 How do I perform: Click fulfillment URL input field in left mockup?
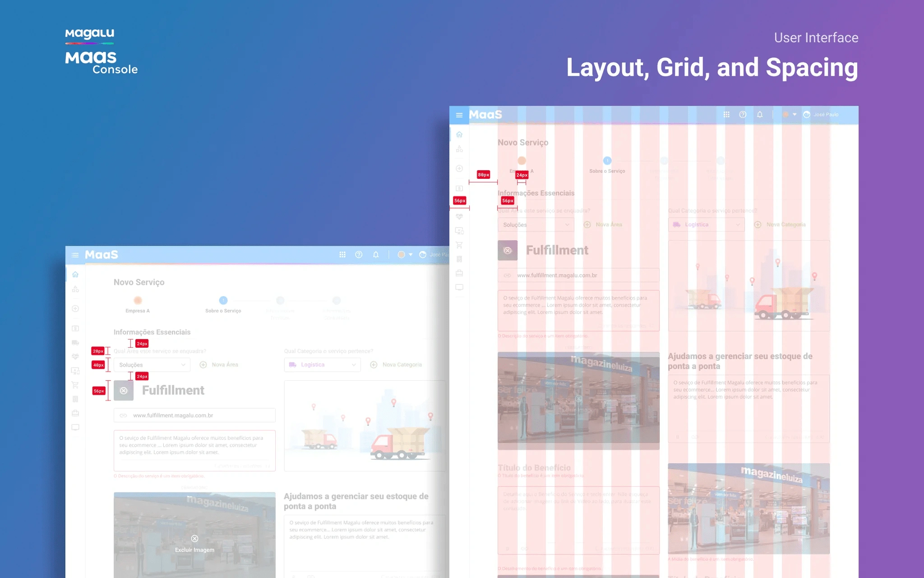(194, 415)
